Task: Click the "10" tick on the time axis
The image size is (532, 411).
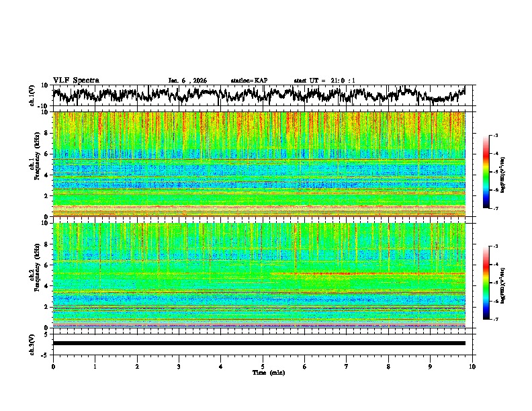Action: (x=472, y=367)
